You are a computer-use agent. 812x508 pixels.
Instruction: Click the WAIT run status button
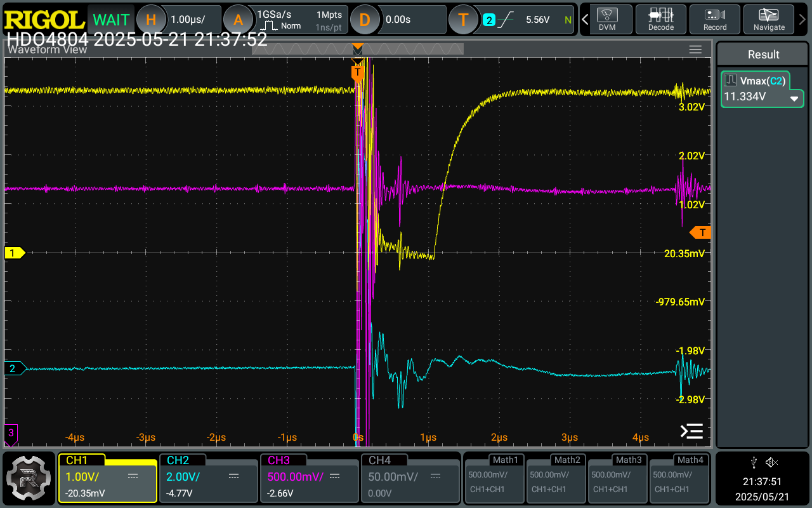click(111, 20)
